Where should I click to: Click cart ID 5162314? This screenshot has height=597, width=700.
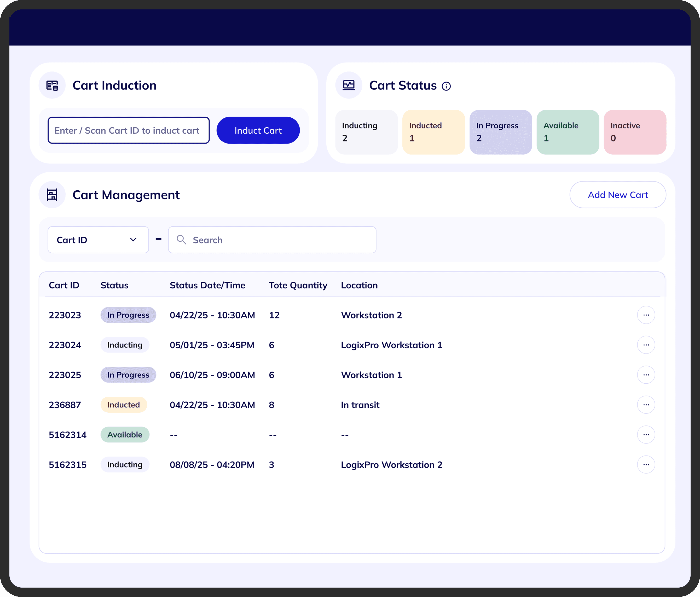pos(68,435)
